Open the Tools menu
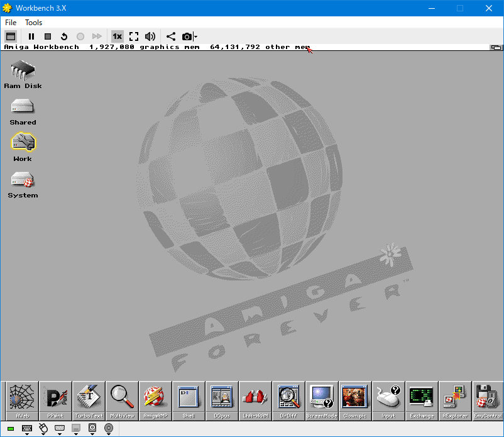Image resolution: width=504 pixels, height=437 pixels. click(33, 23)
